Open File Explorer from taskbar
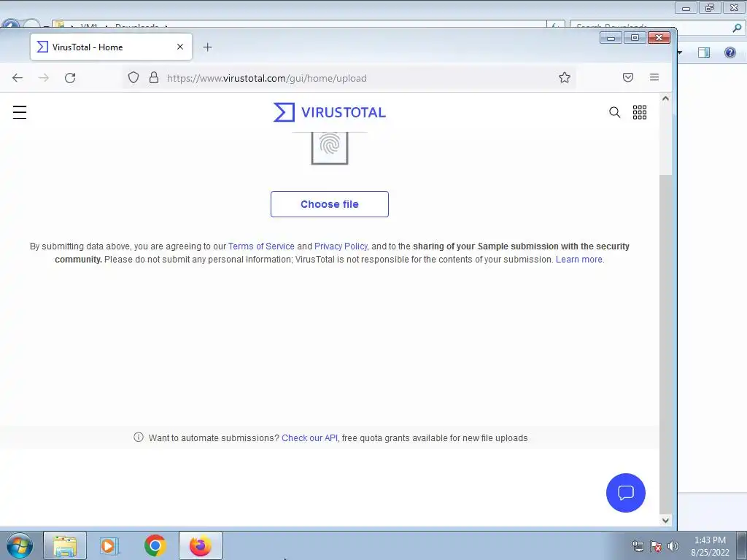The height and width of the screenshot is (560, 747). pyautogui.click(x=65, y=545)
